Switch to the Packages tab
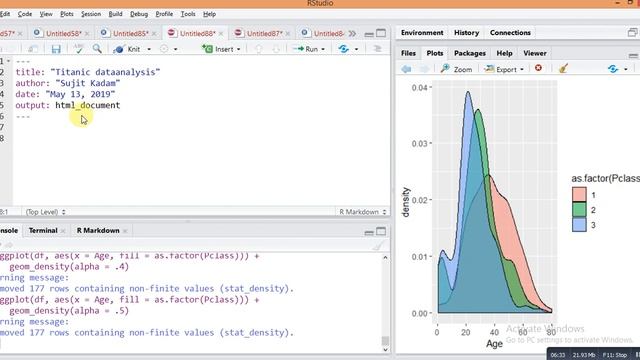Viewport: 640px width, 360px height. click(470, 53)
